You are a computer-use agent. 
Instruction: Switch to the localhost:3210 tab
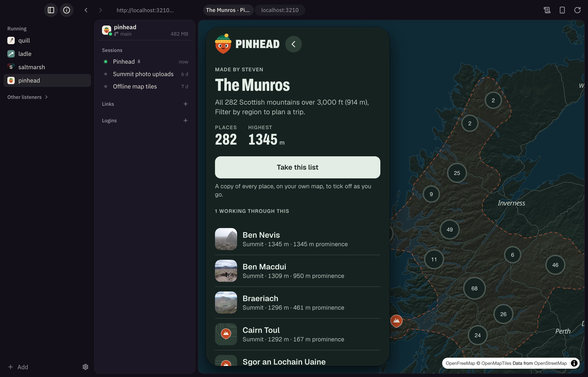tap(280, 10)
